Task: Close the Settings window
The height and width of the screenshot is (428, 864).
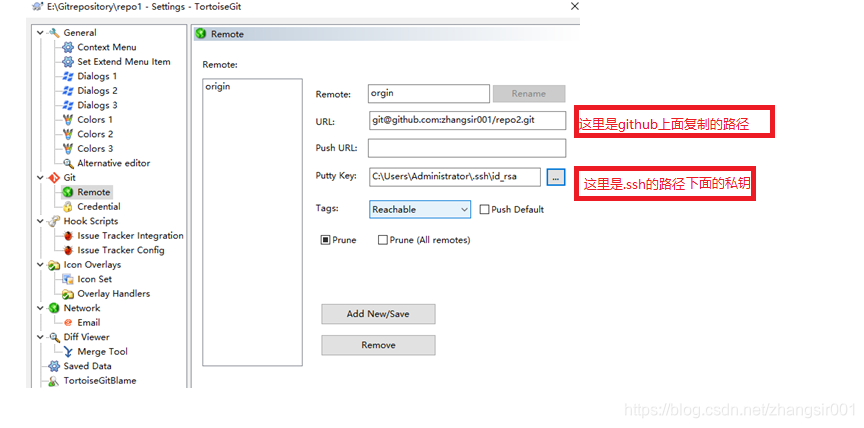Action: point(575,7)
